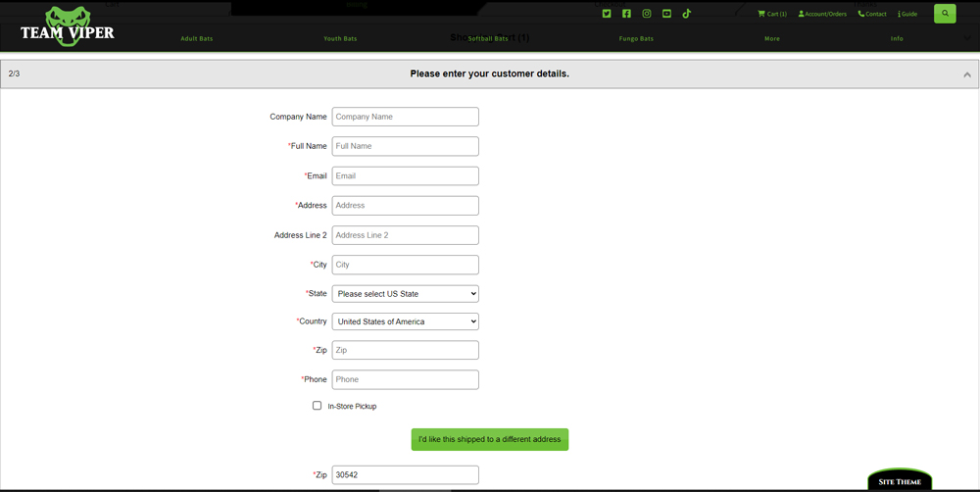
Task: Open the Cart (1) link
Action: (x=772, y=14)
